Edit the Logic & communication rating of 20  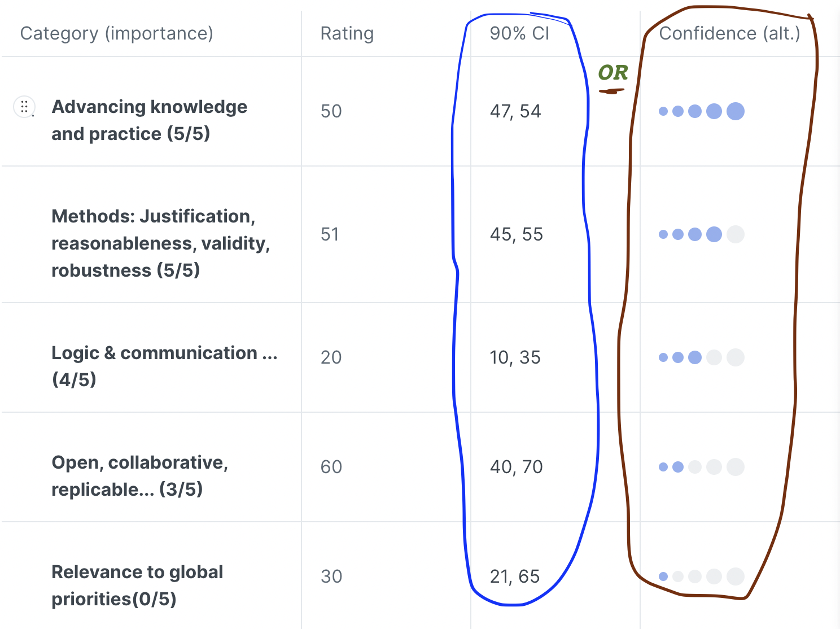click(x=331, y=357)
